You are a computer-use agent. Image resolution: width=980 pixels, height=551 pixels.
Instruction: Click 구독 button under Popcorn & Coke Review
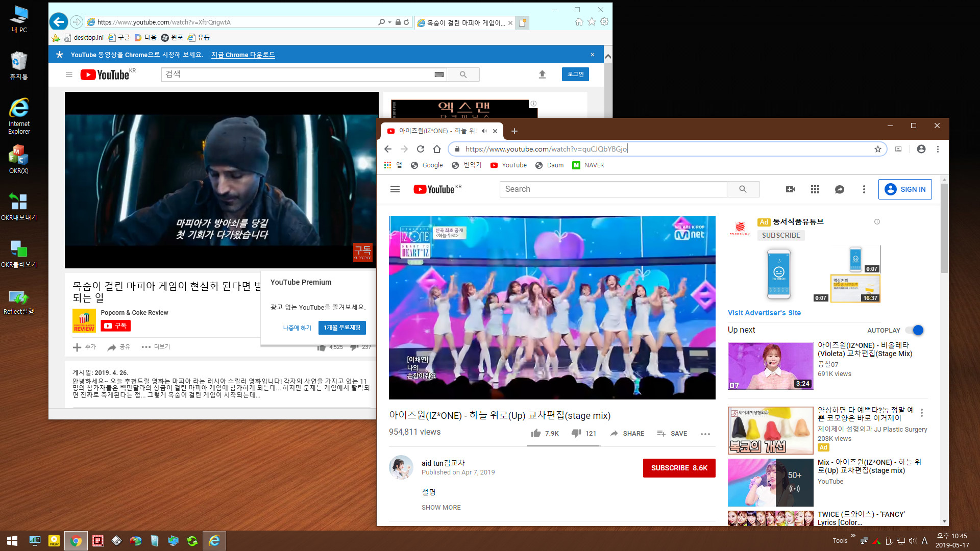[x=115, y=325]
